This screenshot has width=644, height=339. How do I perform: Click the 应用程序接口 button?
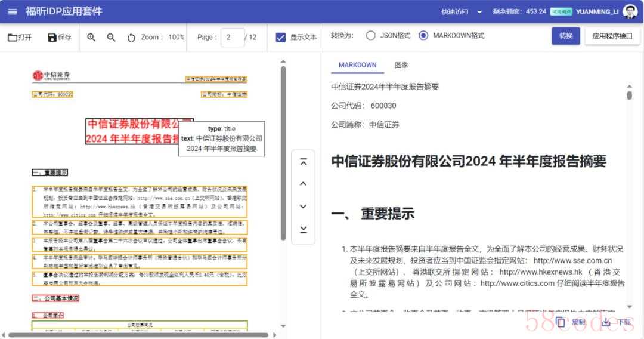(612, 36)
